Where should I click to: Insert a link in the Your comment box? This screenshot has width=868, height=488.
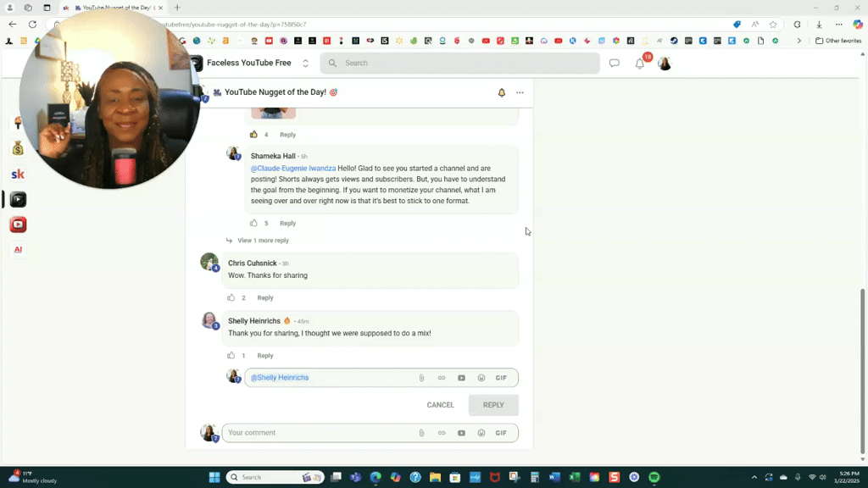coord(441,433)
